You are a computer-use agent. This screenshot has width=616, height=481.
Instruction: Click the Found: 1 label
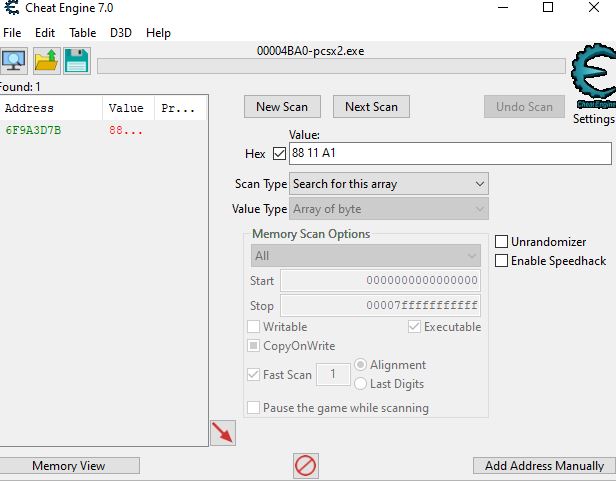20,87
